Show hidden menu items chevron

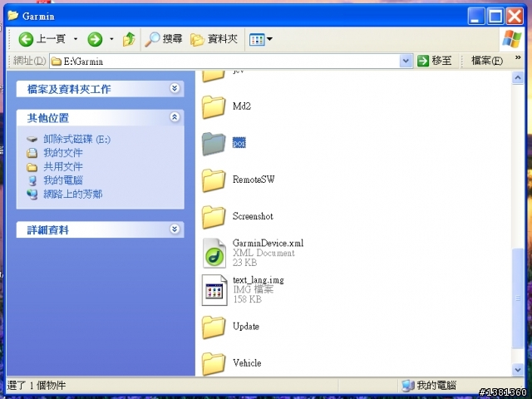(x=518, y=57)
